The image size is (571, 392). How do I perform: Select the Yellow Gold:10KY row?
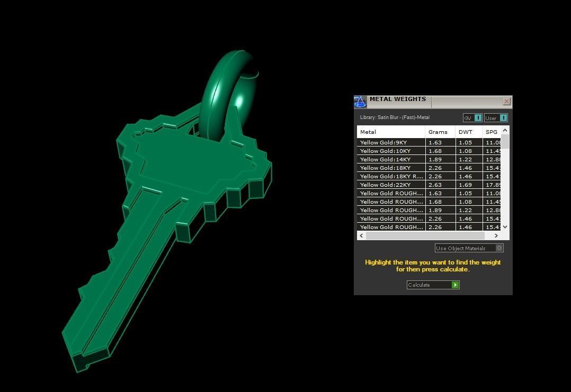coord(429,151)
